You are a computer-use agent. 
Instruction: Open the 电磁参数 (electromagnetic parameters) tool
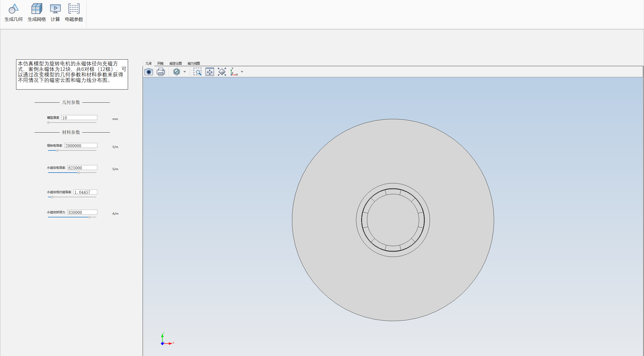click(x=74, y=13)
